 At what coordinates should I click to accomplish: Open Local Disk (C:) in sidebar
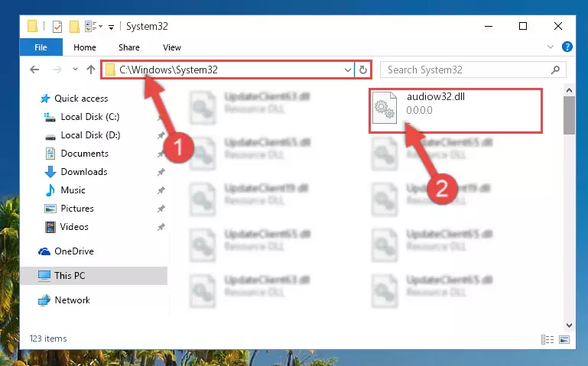90,117
